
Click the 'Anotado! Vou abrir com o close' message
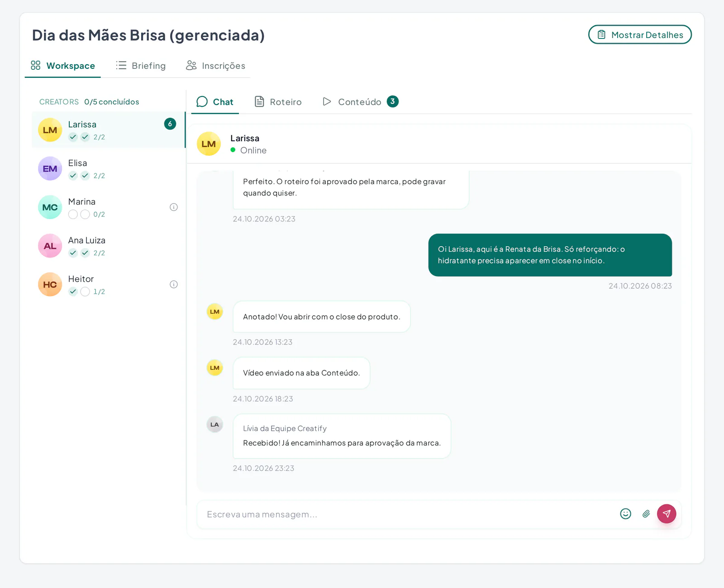[x=322, y=317]
